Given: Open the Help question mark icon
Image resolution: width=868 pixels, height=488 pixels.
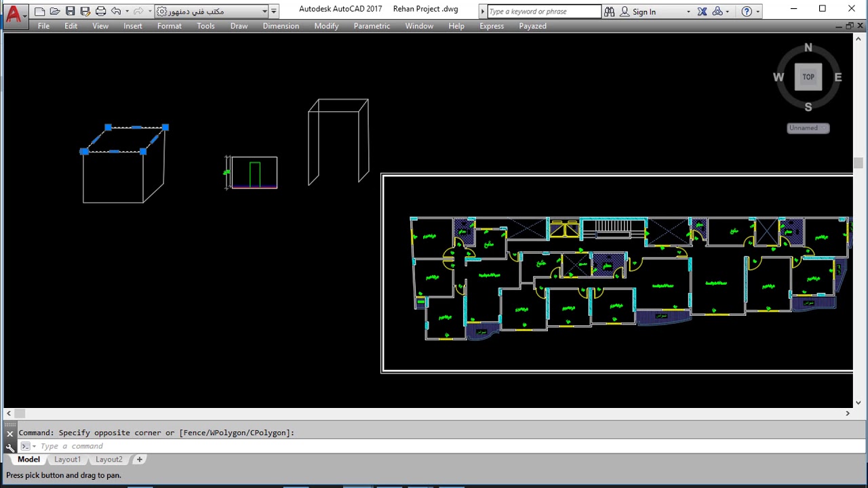Looking at the screenshot, I should 747,12.
